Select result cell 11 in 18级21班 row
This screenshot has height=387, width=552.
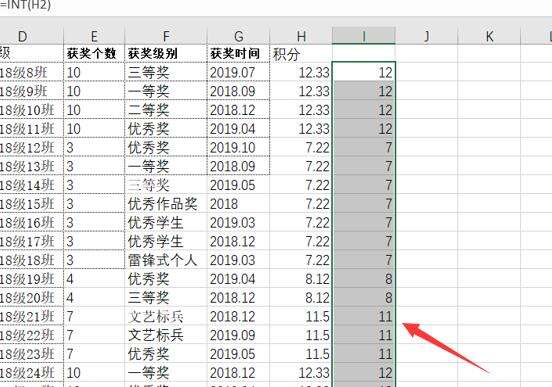click(364, 317)
